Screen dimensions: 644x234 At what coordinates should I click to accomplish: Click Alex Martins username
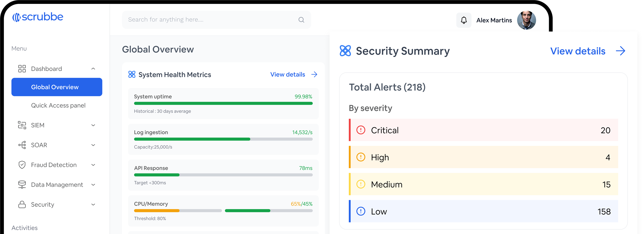pyautogui.click(x=494, y=20)
